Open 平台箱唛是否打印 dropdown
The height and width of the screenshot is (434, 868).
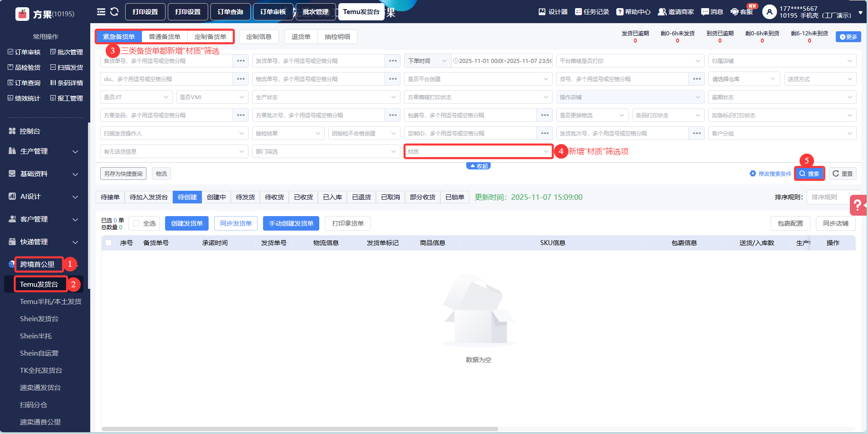630,61
